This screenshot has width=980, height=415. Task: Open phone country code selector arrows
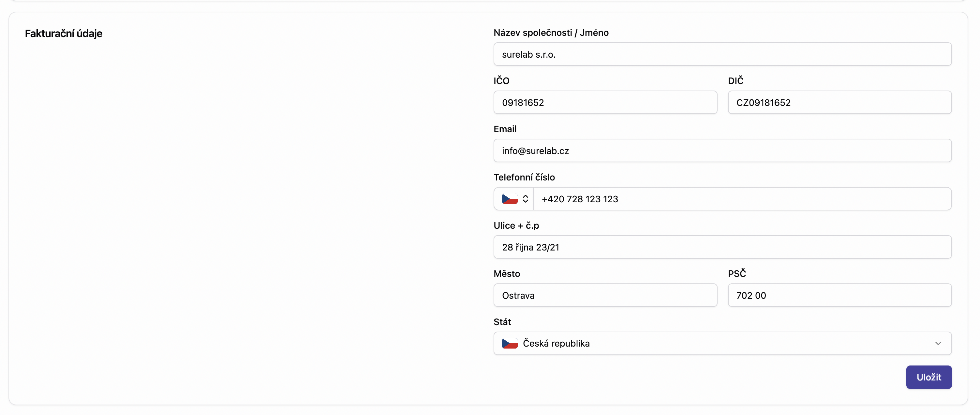pyautogui.click(x=526, y=199)
